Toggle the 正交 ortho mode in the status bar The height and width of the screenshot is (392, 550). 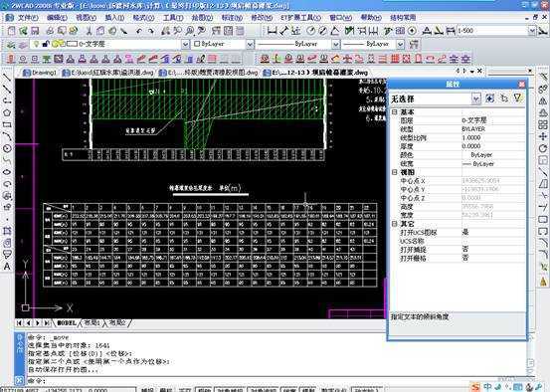click(x=185, y=390)
